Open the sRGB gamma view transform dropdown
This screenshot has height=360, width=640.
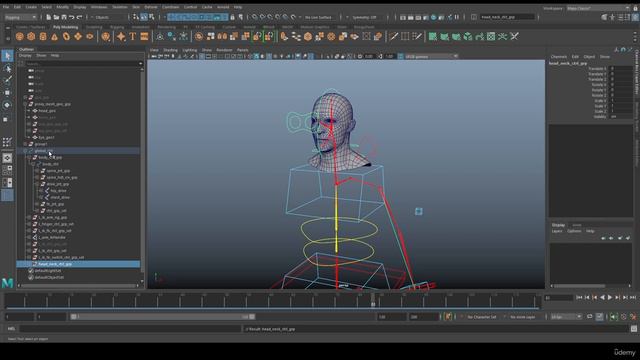click(x=431, y=56)
